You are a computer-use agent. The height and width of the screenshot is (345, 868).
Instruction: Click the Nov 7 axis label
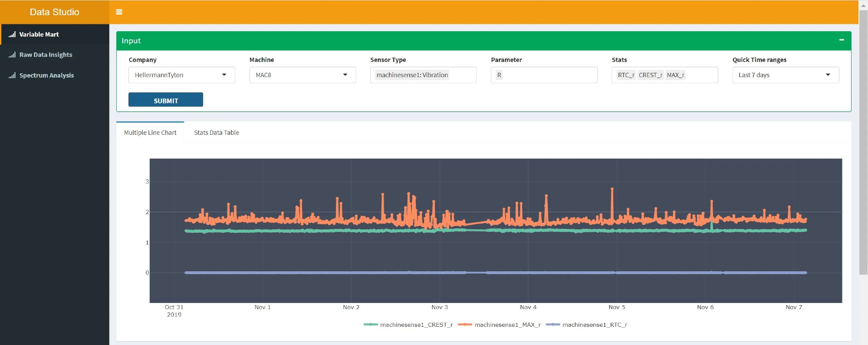[x=794, y=307]
